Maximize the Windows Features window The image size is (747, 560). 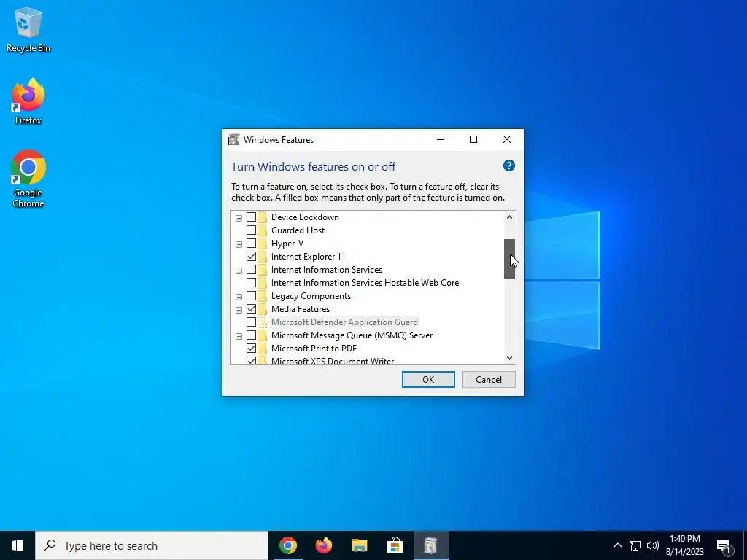pos(473,139)
